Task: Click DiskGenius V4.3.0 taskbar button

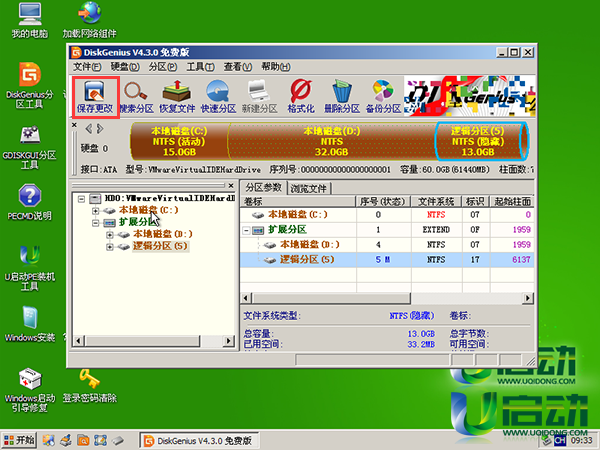Action: 199,440
